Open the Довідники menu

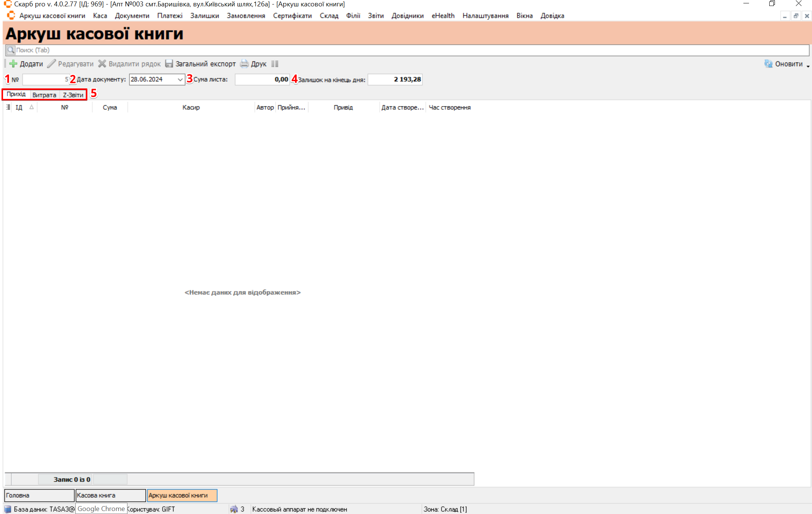click(x=407, y=16)
